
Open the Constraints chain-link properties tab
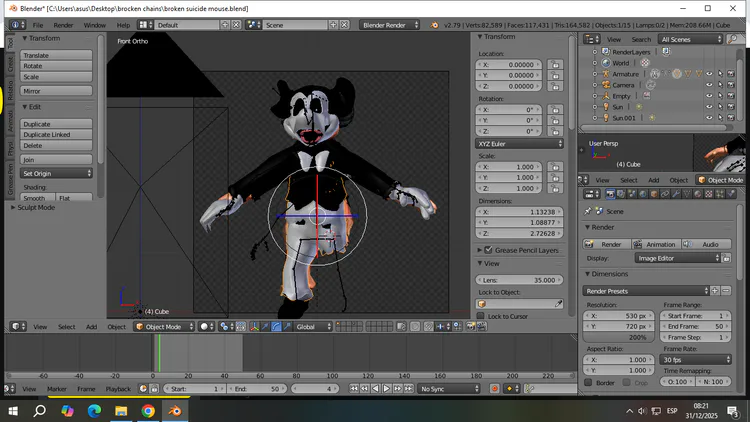(x=665, y=194)
